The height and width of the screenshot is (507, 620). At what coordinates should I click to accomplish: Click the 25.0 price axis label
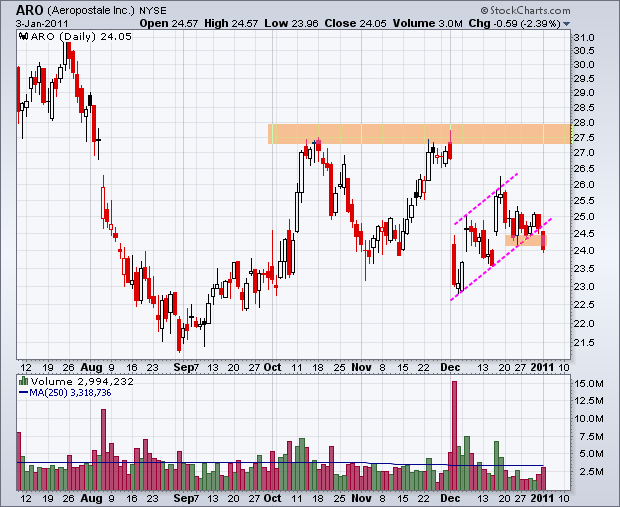[x=584, y=217]
